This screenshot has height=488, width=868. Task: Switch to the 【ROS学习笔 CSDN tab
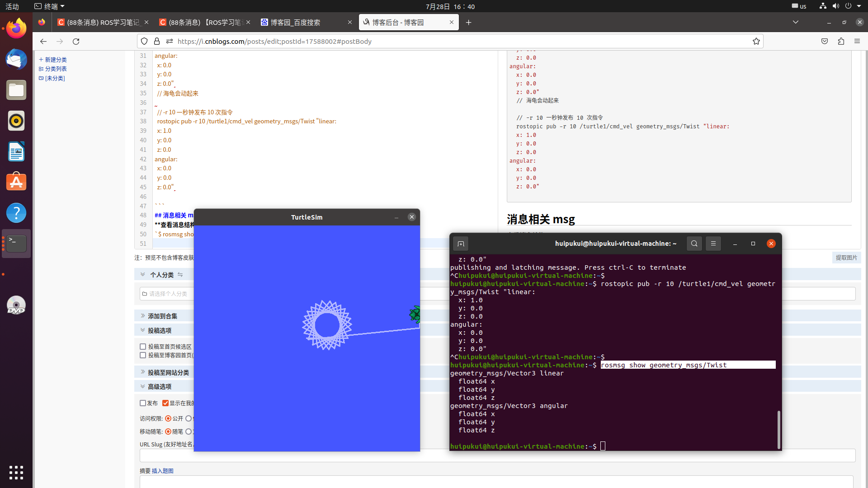coord(205,22)
